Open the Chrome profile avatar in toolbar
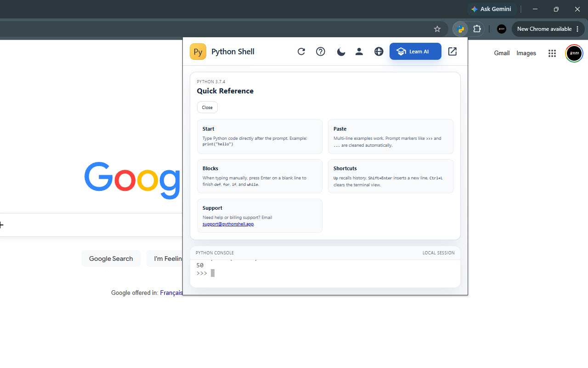The height and width of the screenshot is (368, 588). coord(502,29)
